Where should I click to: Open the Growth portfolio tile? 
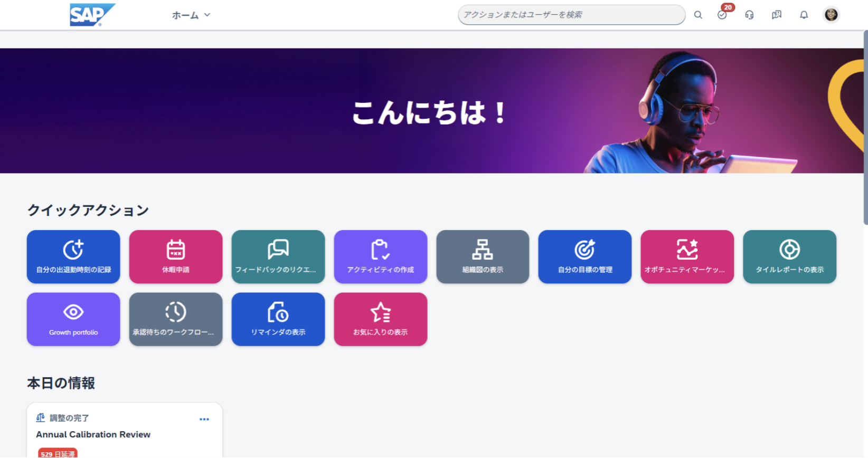click(73, 319)
